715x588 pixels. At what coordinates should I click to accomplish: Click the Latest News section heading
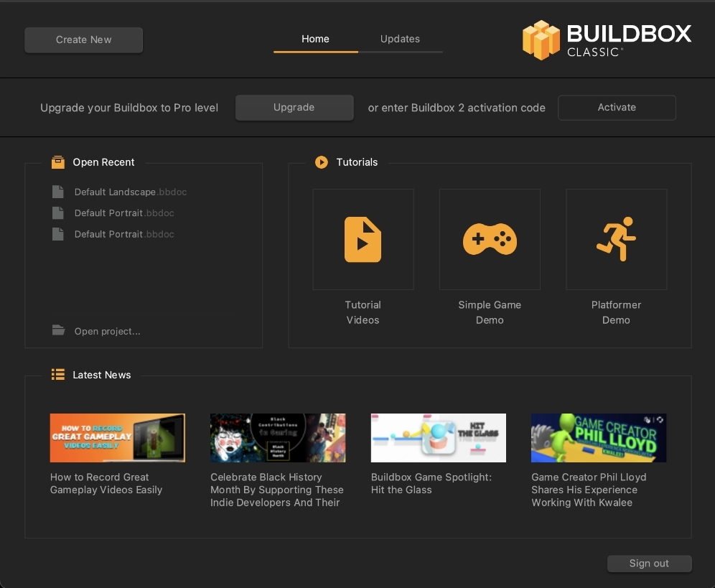[x=102, y=375]
